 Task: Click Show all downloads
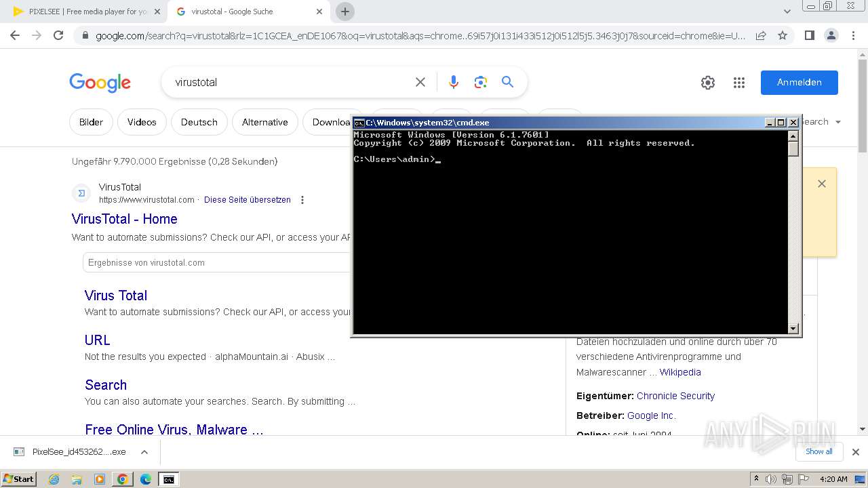tap(818, 451)
